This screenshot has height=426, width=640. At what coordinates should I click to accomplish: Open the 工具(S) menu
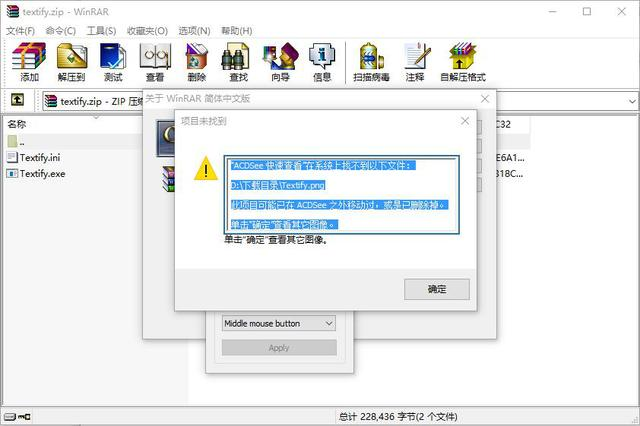tap(101, 31)
